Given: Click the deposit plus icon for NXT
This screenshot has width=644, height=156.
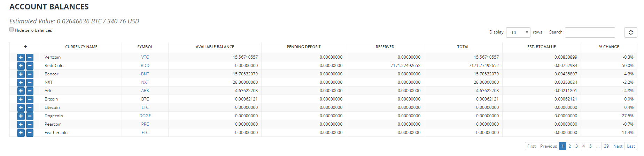Looking at the screenshot, I should [21, 82].
